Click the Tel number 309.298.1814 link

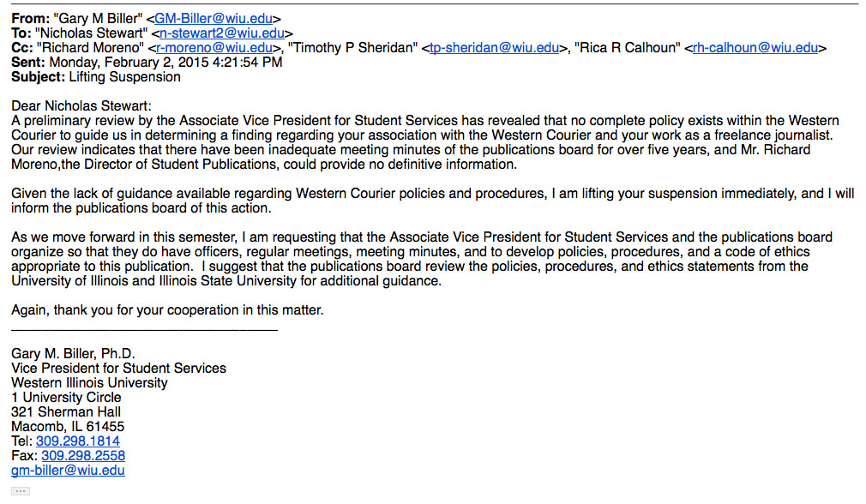coord(78,441)
